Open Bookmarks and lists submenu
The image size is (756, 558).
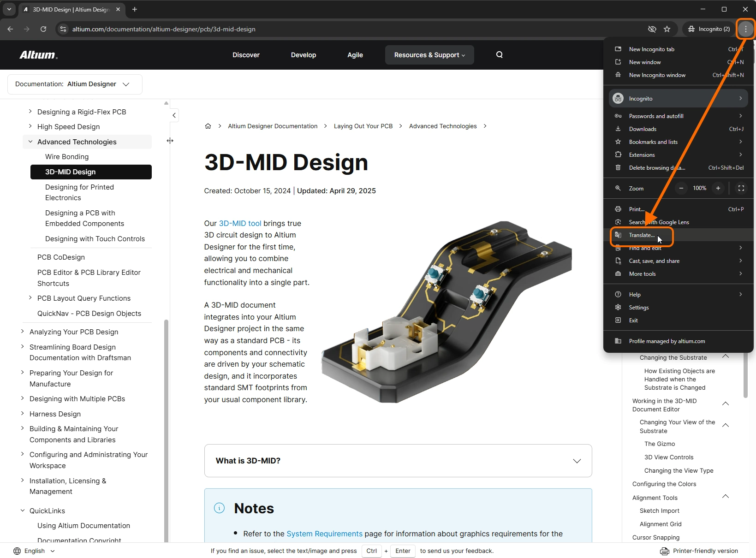pos(678,142)
